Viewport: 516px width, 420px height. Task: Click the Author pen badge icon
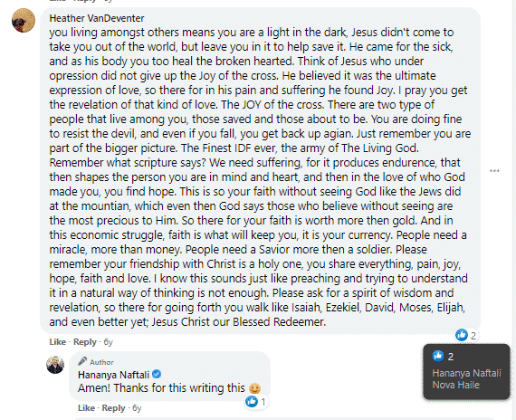(x=82, y=361)
